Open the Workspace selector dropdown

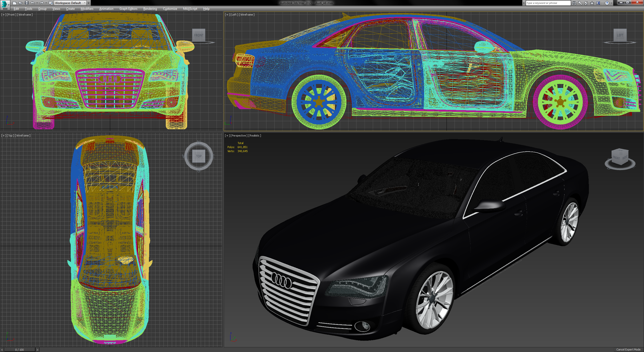(85, 3)
